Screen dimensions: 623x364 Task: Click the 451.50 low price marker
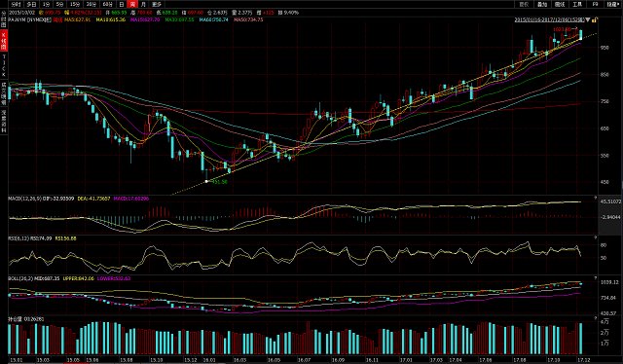[219, 182]
